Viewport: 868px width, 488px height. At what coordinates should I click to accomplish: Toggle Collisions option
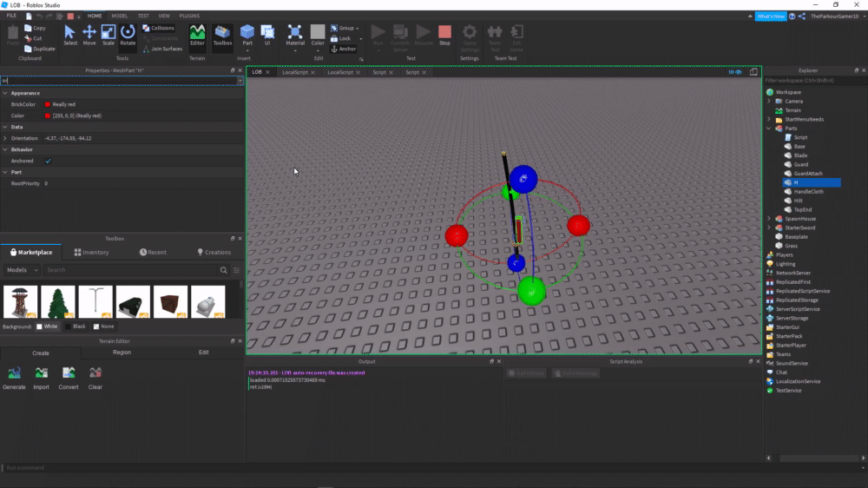click(158, 28)
